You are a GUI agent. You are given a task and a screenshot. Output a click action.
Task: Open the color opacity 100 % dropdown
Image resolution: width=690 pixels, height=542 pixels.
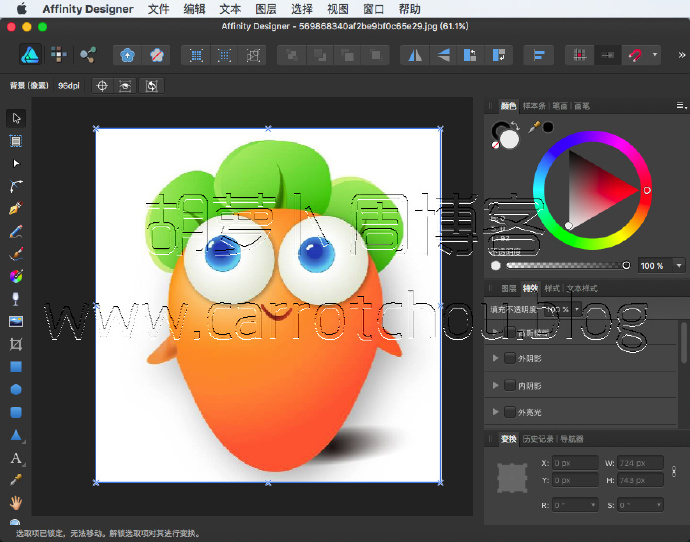679,265
